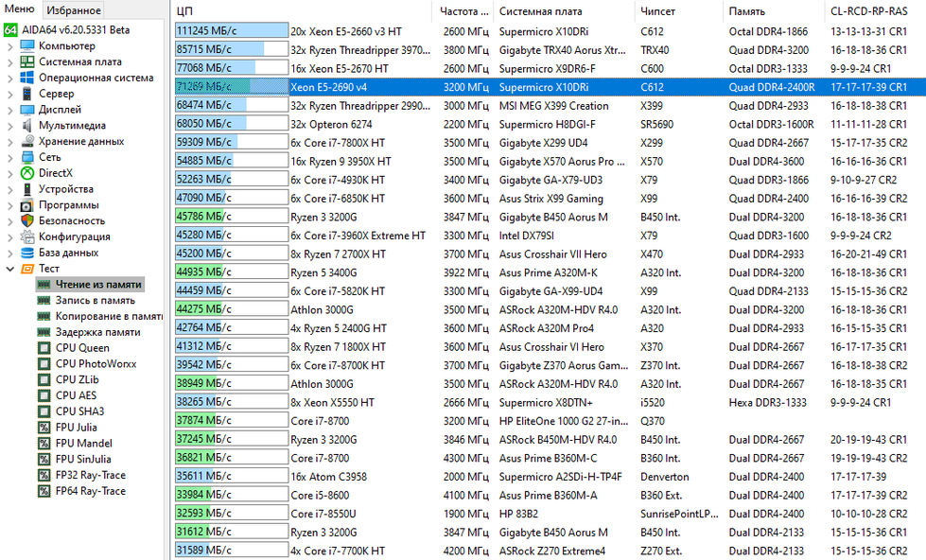The image size is (926, 560).
Task: Click the memory chip icon beside Запись в память
Action: click(x=44, y=300)
